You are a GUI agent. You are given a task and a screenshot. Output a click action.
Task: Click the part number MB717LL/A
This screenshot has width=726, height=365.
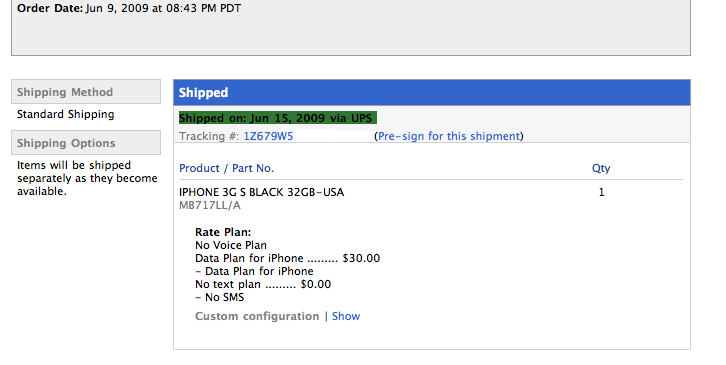[210, 205]
